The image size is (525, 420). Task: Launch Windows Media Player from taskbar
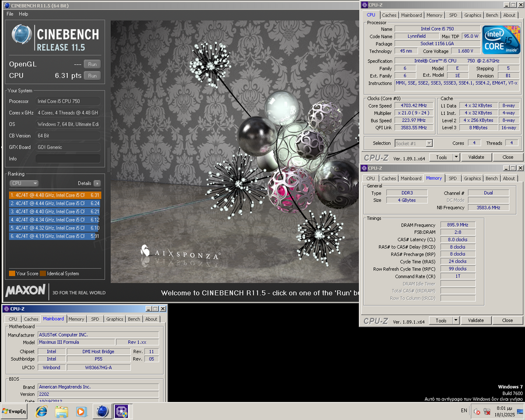[81, 411]
